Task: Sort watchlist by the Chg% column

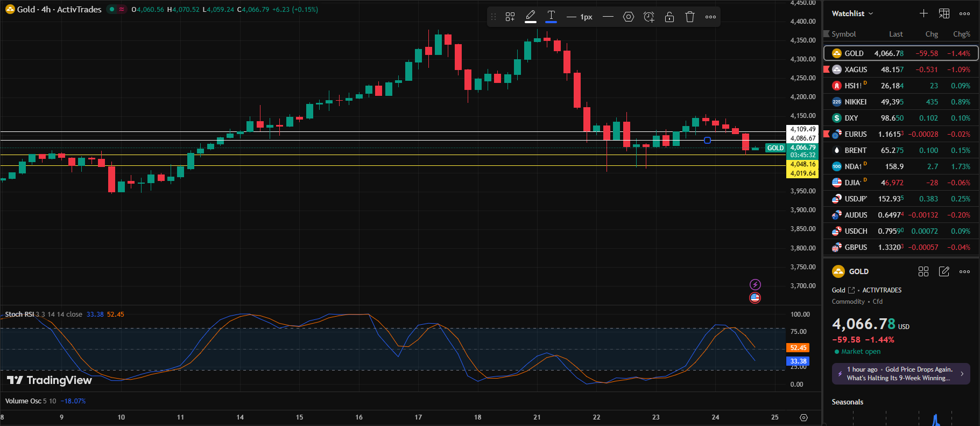Action: 961,34
